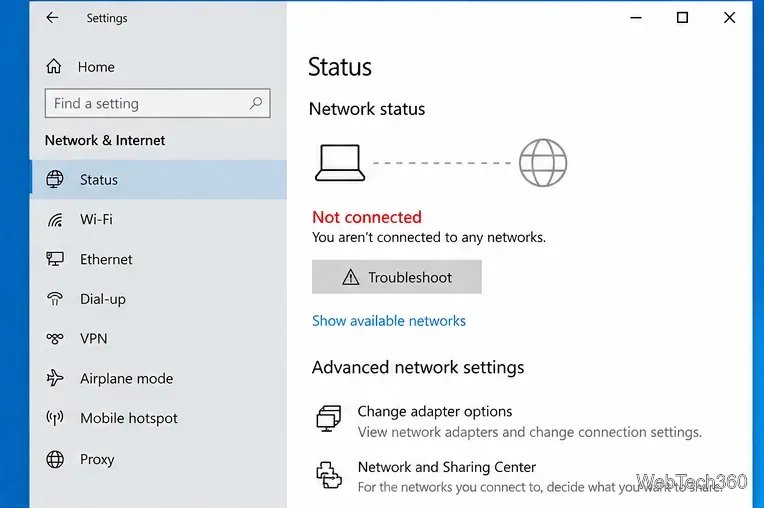Screen dimensions: 764x508
Task: Go to Dial-up settings
Action: (x=158, y=299)
